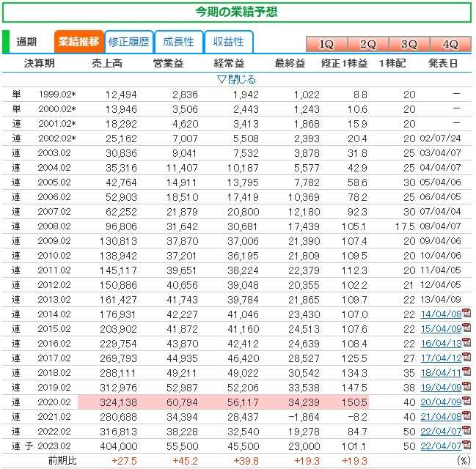Open PDF icon beside 17/04/12

(x=466, y=358)
